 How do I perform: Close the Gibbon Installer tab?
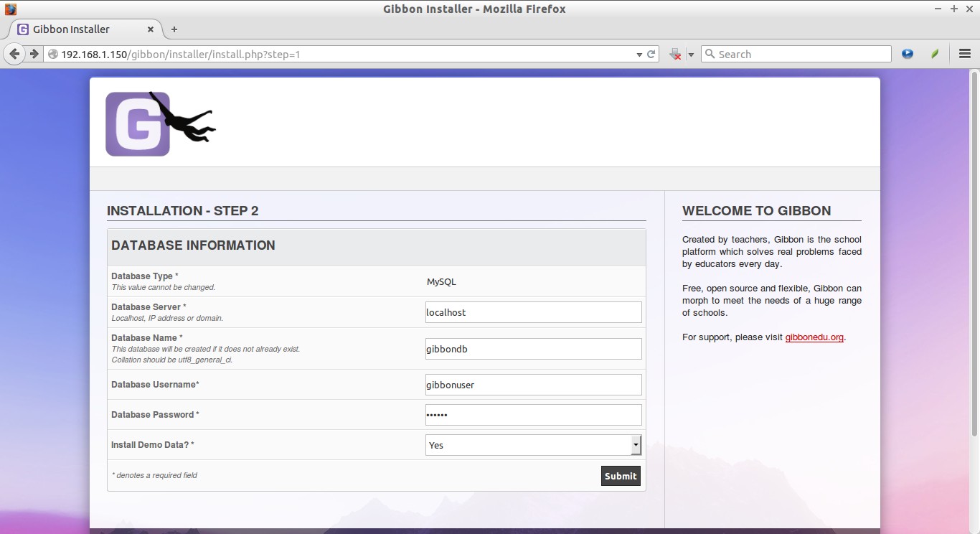[x=151, y=29]
